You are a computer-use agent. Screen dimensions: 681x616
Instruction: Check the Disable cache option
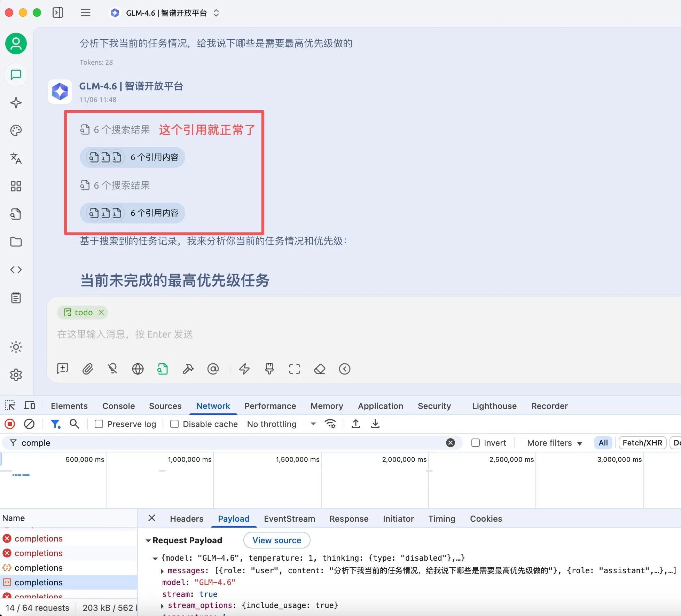[x=174, y=424]
